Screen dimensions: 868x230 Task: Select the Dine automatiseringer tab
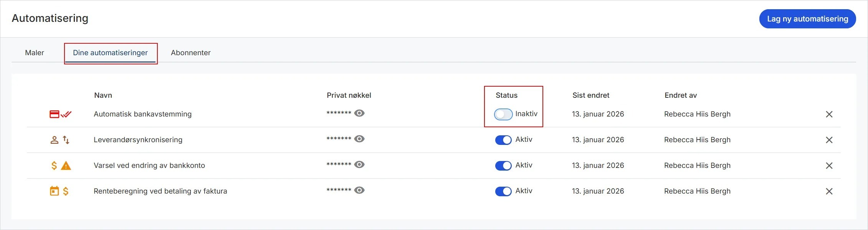tap(110, 53)
